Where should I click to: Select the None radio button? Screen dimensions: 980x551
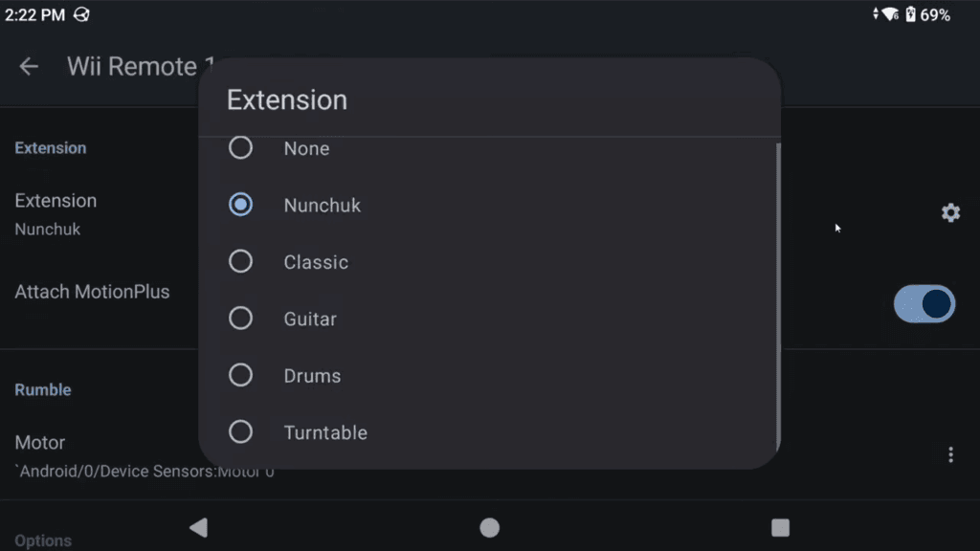pos(240,148)
